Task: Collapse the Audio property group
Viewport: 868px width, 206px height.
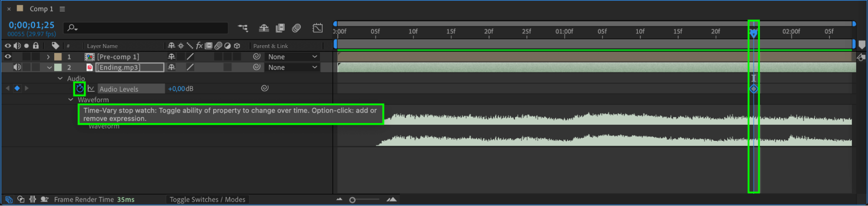Action: (x=60, y=78)
